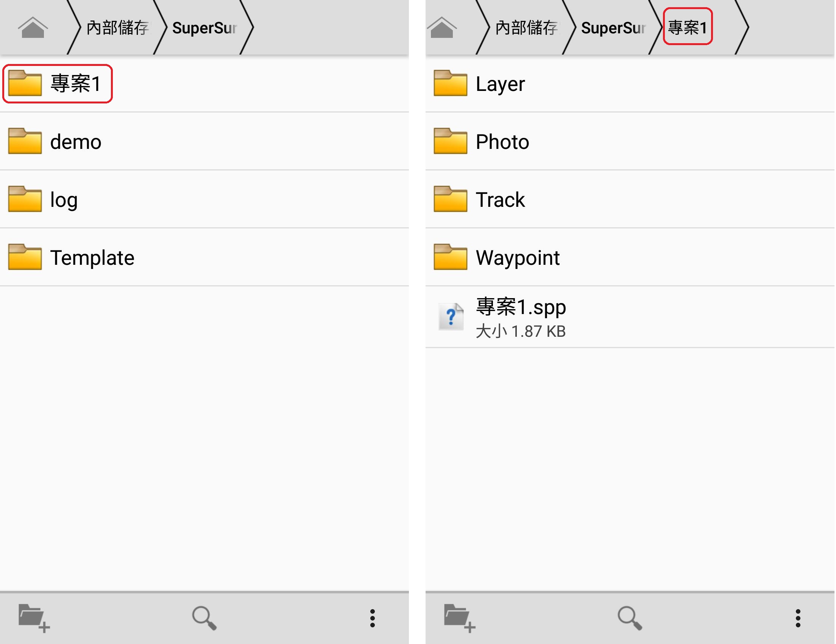This screenshot has width=836, height=644.
Task: Open the log folder
Action: 205,200
